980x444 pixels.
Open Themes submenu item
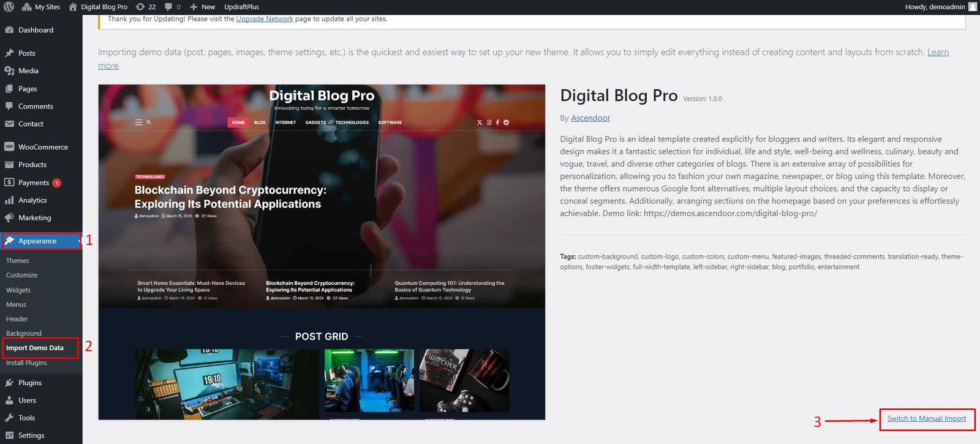pos(18,261)
